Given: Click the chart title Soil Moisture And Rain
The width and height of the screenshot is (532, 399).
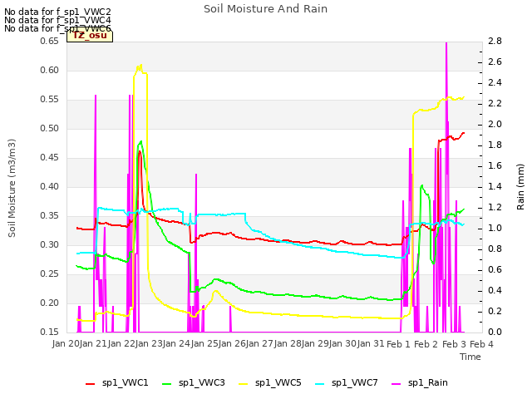Looking at the screenshot, I should coord(266,9).
